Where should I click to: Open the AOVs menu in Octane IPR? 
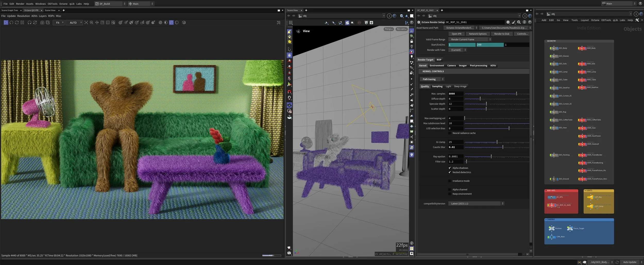click(34, 16)
